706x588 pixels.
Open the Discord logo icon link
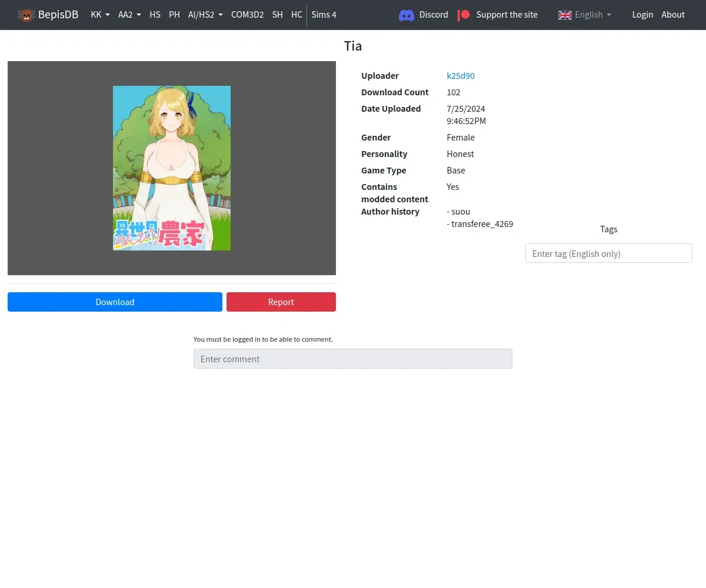tap(407, 15)
